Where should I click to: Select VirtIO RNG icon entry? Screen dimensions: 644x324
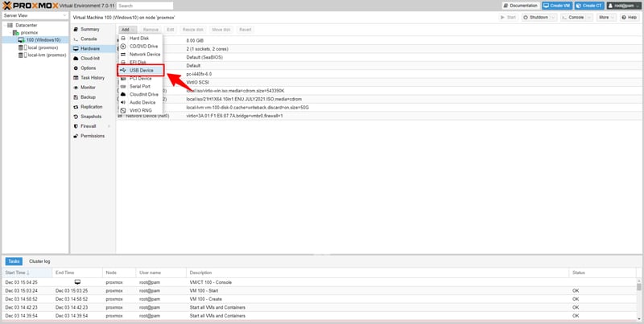coord(122,110)
